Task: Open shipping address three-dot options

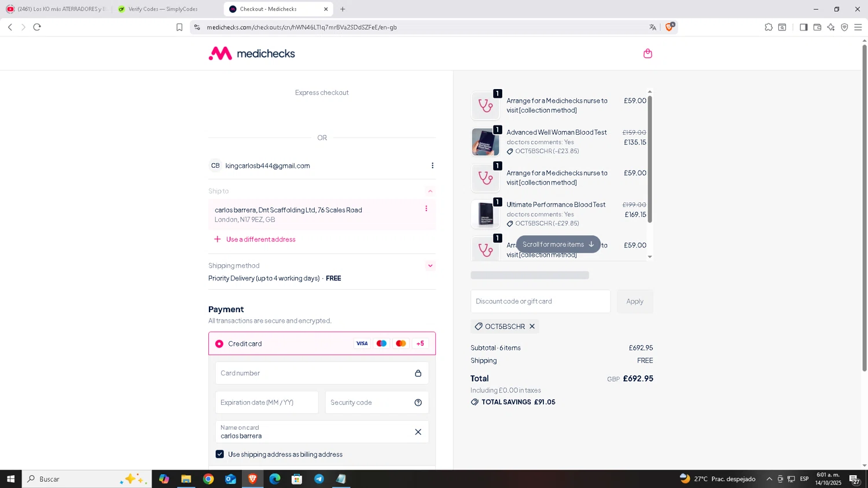Action: (426, 209)
